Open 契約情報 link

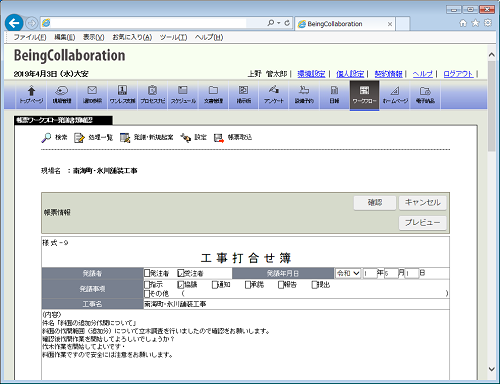[x=388, y=74]
